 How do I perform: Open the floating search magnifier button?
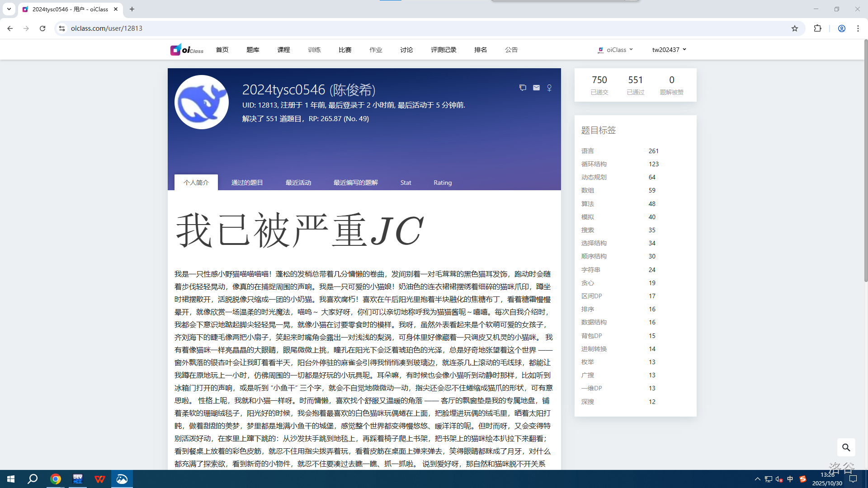(846, 447)
